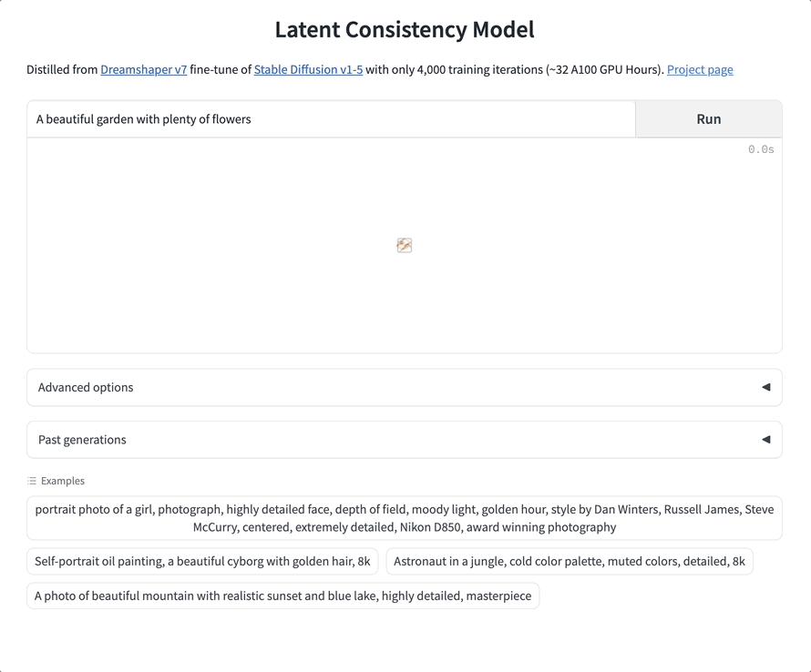Follow the Stable Diffusion v1-5 link

(x=308, y=69)
